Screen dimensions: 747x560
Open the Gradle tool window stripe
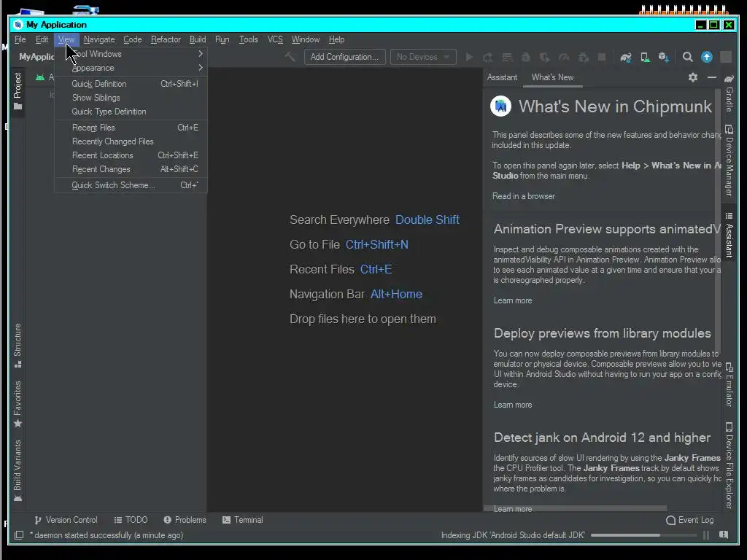pos(729,93)
